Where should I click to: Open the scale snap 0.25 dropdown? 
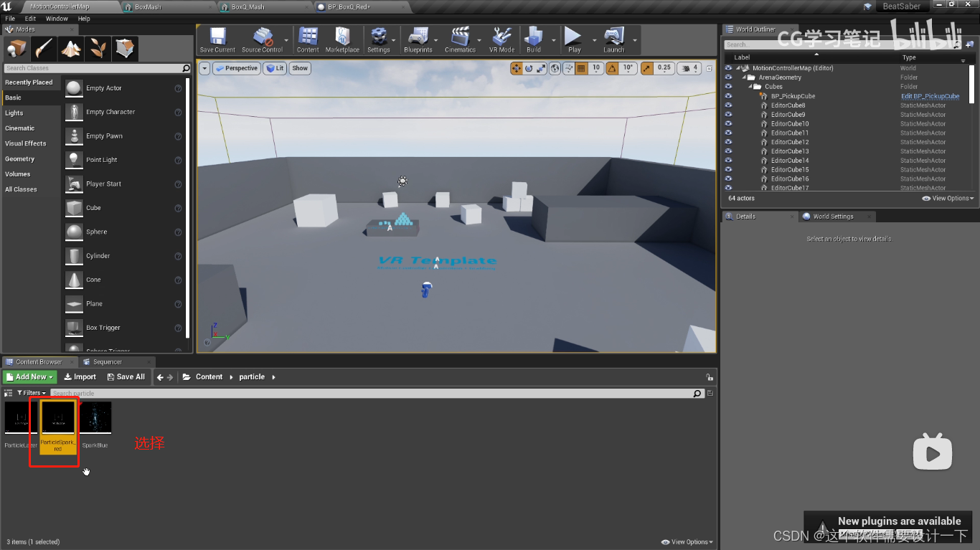[x=664, y=68]
